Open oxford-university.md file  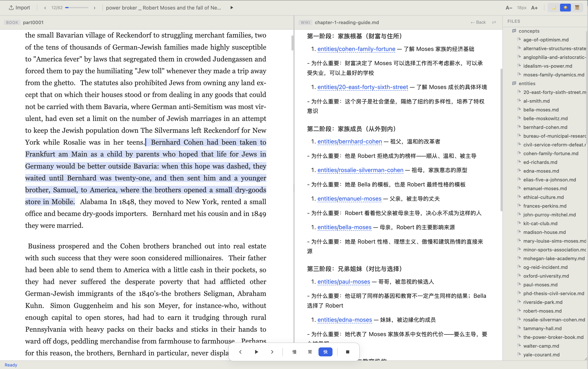[x=546, y=276]
